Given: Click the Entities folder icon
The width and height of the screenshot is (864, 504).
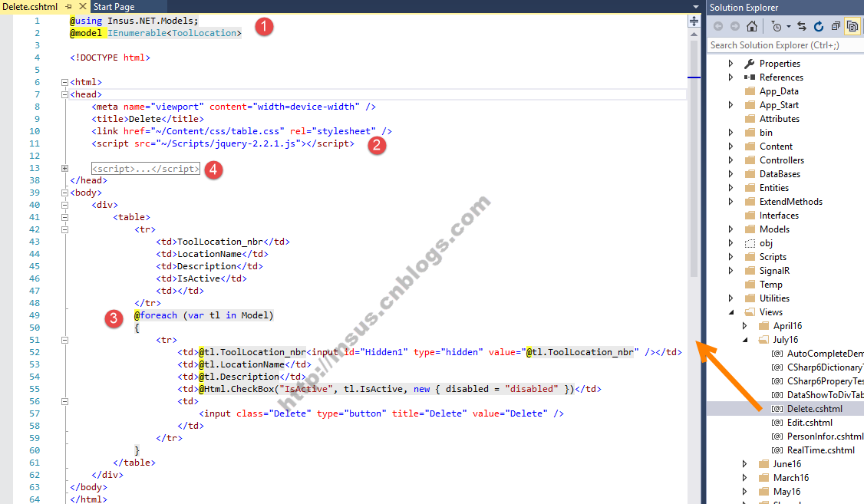Looking at the screenshot, I should click(750, 188).
